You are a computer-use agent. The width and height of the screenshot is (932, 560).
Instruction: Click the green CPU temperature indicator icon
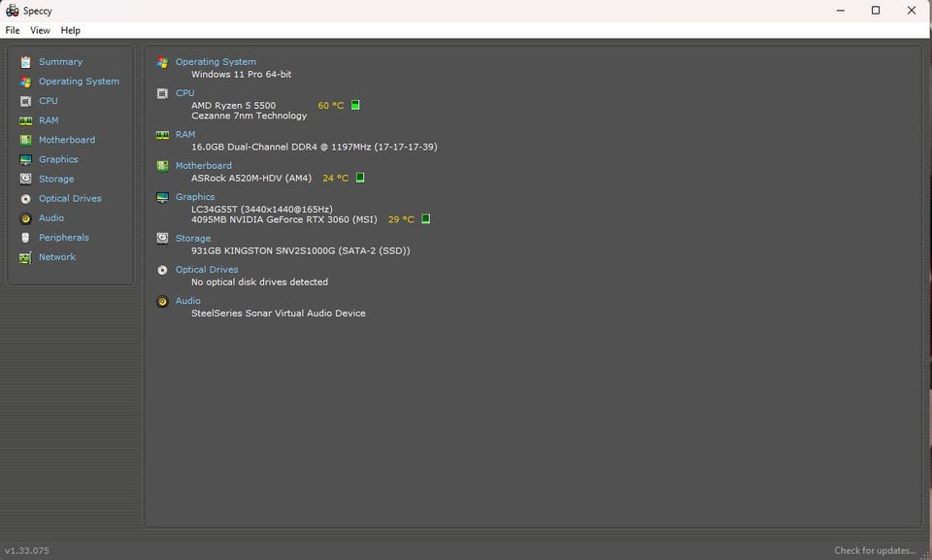point(355,105)
